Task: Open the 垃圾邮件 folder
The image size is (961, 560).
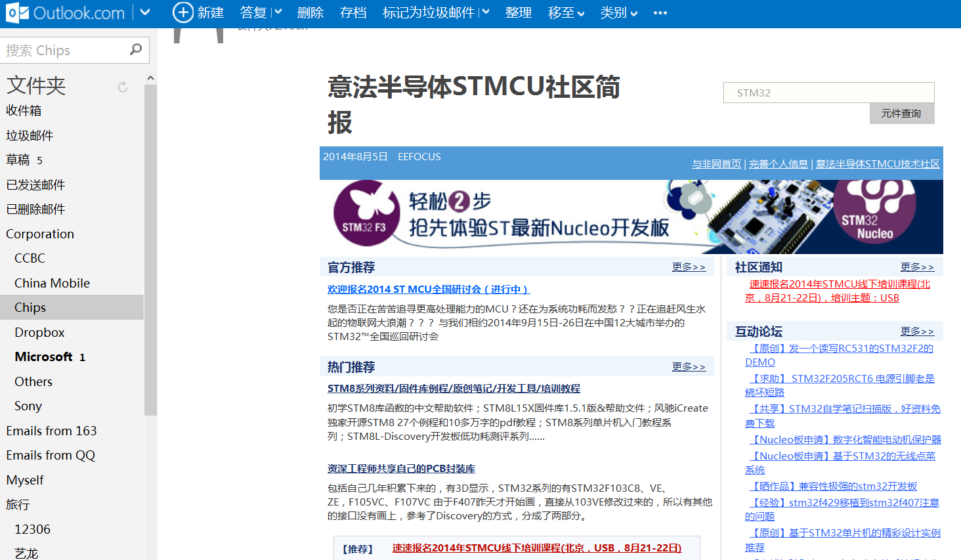Action: pos(30,135)
